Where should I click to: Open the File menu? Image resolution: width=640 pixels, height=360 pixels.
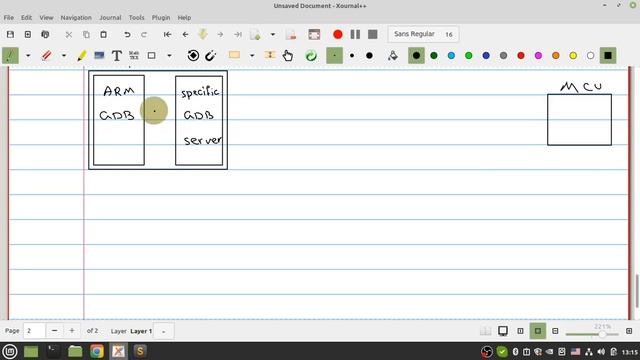pos(9,18)
